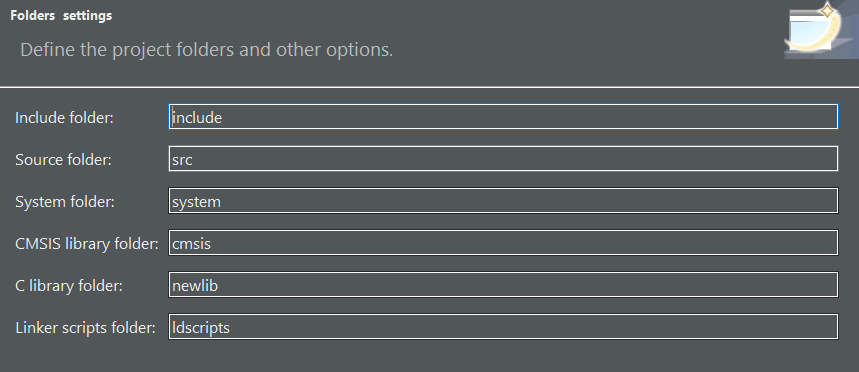Click the "Source folder:" label
The image size is (859, 372).
[x=63, y=159]
